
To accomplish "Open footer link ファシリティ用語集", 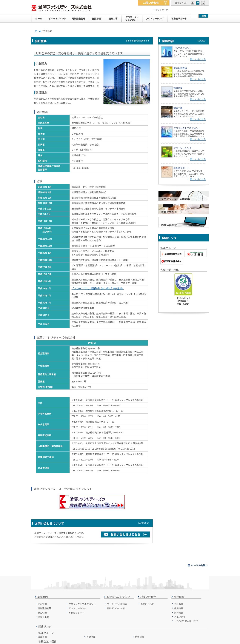I will coord(117,604).
